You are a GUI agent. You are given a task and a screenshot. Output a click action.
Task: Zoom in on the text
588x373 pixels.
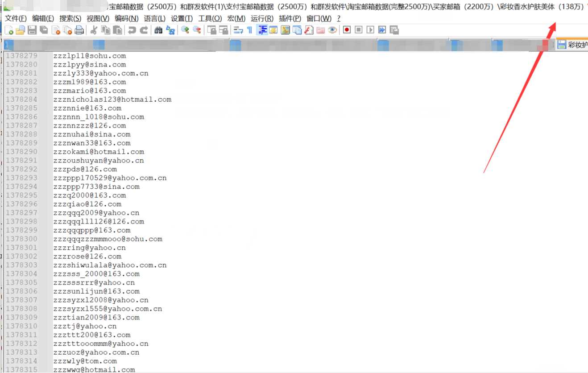[x=185, y=30]
